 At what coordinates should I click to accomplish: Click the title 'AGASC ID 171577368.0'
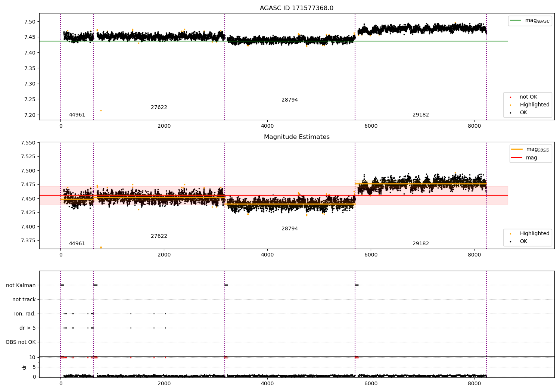click(296, 8)
